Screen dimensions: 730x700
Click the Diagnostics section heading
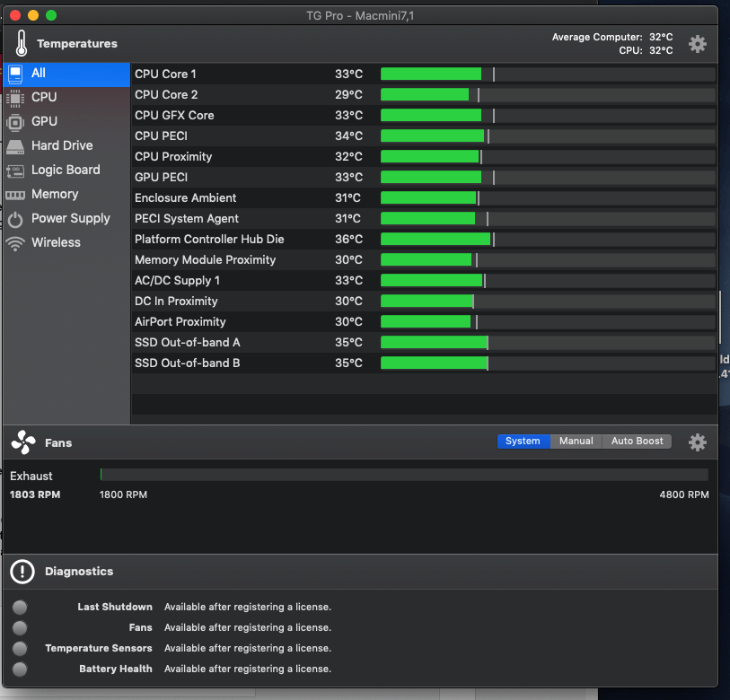pos(79,571)
